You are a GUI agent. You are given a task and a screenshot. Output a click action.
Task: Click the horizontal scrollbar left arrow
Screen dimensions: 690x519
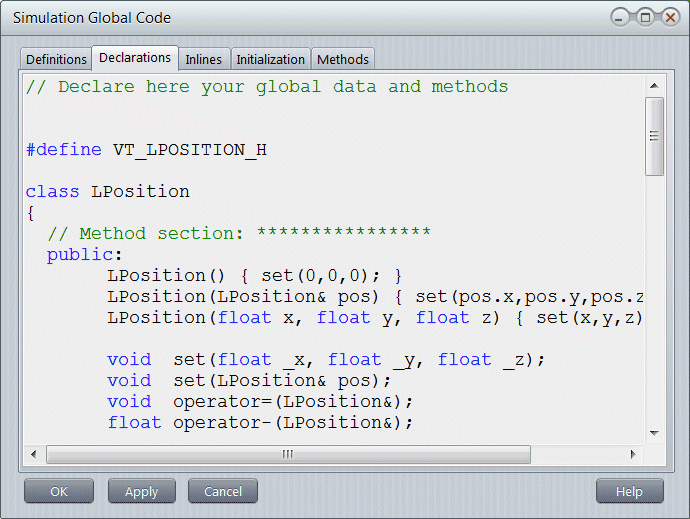pos(34,454)
